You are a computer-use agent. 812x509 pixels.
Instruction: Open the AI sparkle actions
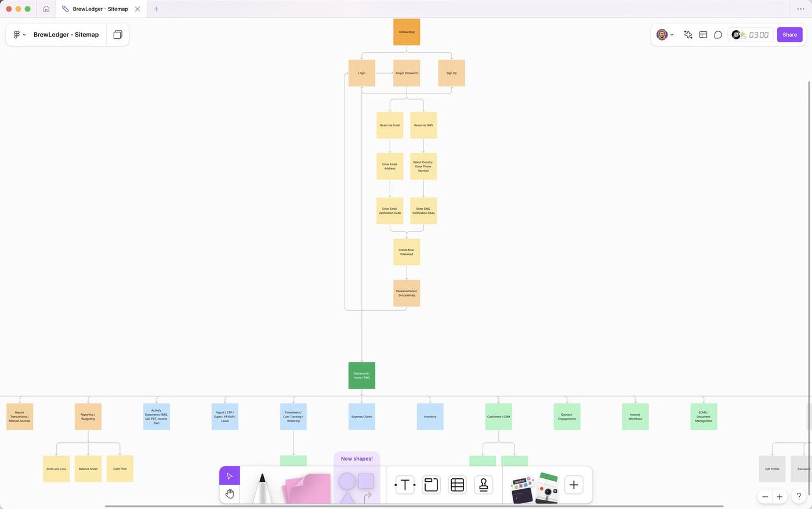pos(688,35)
